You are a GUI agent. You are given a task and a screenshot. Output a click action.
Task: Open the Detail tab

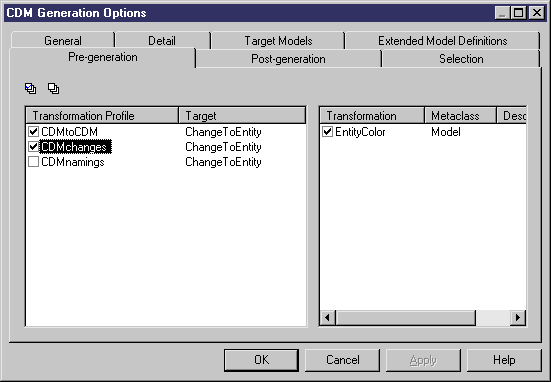pos(162,41)
